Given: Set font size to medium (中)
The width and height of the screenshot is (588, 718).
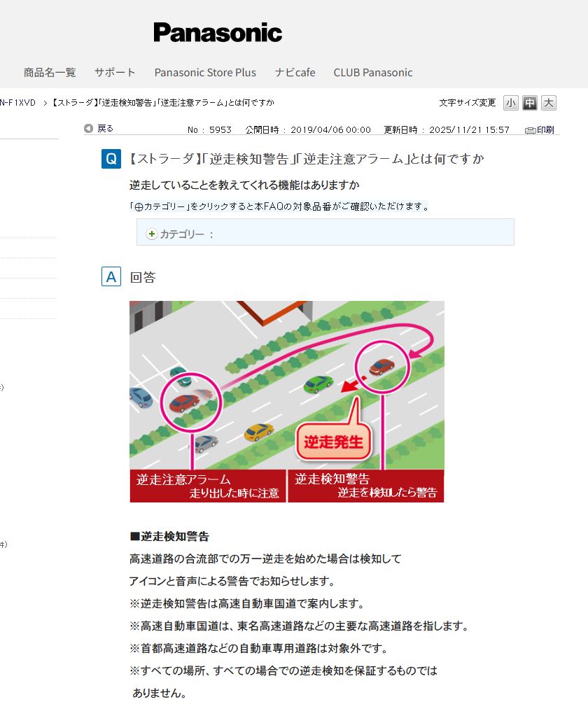Looking at the screenshot, I should [530, 103].
